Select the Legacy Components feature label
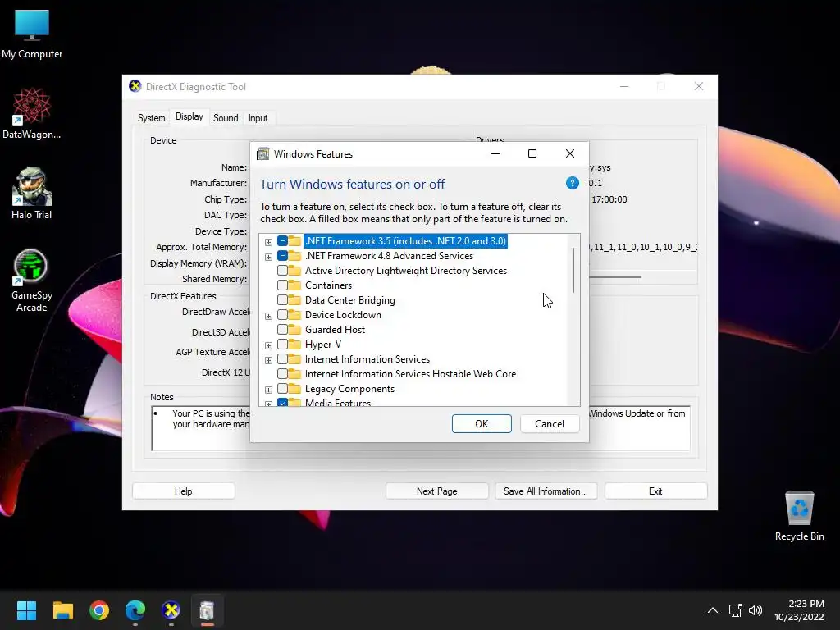Viewport: 840px width, 630px height. [x=349, y=388]
